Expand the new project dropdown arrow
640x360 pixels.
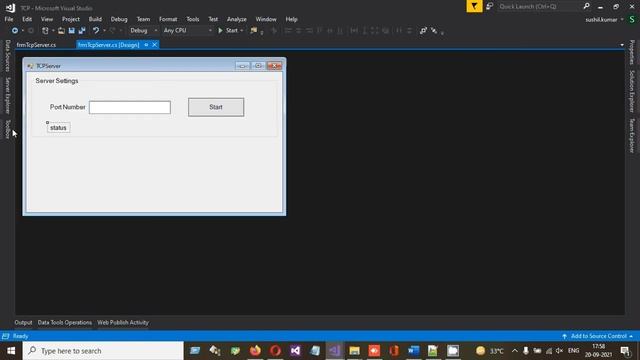coord(53,31)
